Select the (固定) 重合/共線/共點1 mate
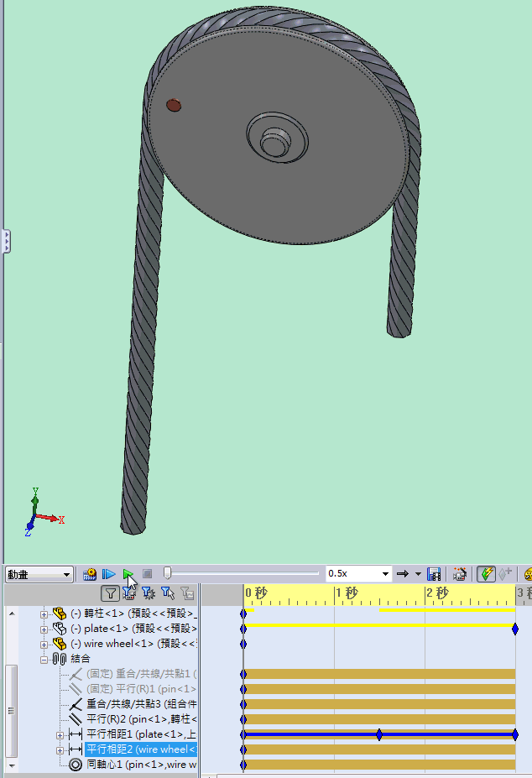 (142, 674)
